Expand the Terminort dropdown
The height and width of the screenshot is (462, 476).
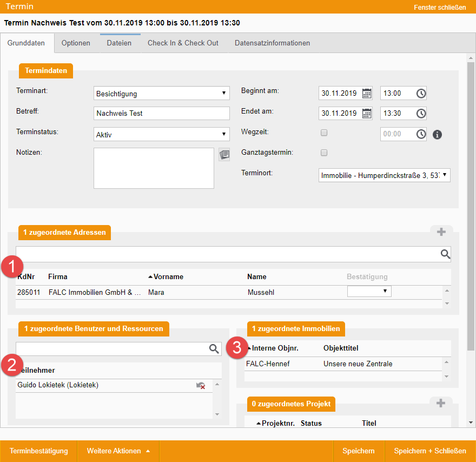pos(385,175)
